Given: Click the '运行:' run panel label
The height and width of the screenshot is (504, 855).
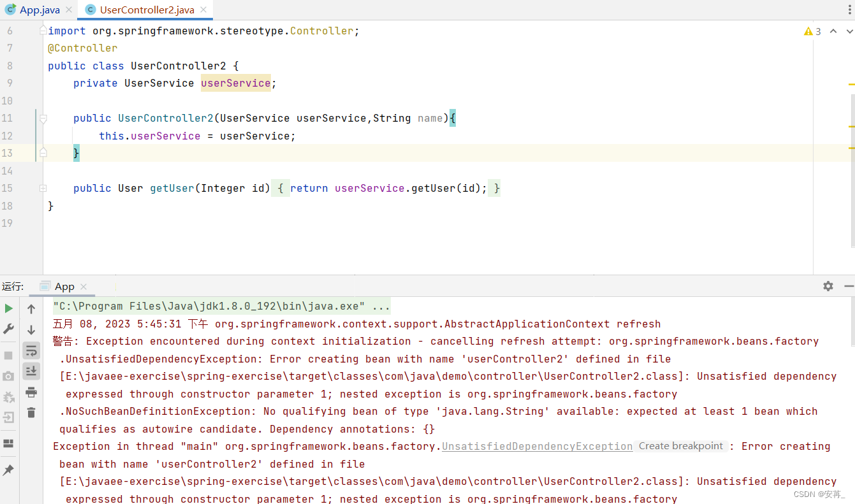Looking at the screenshot, I should (x=13, y=286).
